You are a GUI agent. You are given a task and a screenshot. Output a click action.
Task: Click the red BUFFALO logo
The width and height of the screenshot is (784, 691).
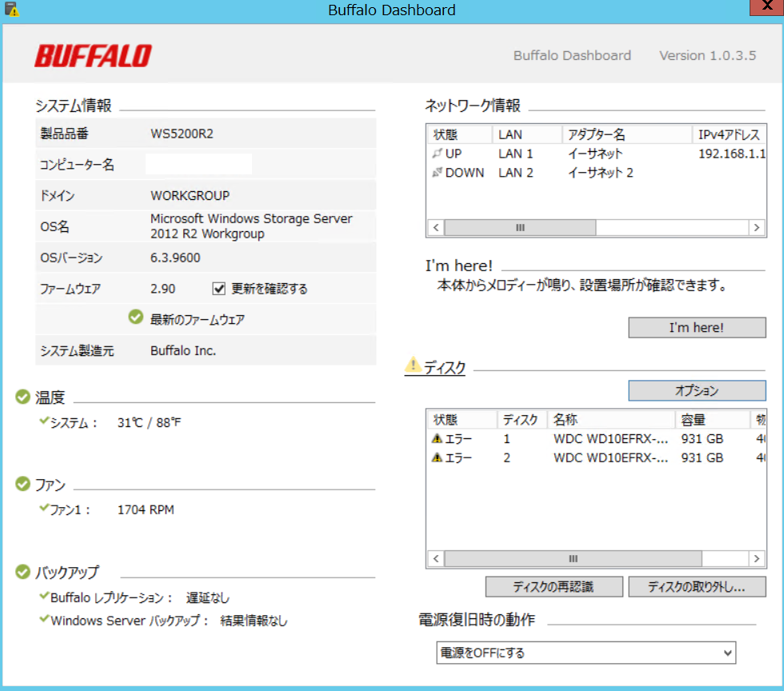(93, 55)
